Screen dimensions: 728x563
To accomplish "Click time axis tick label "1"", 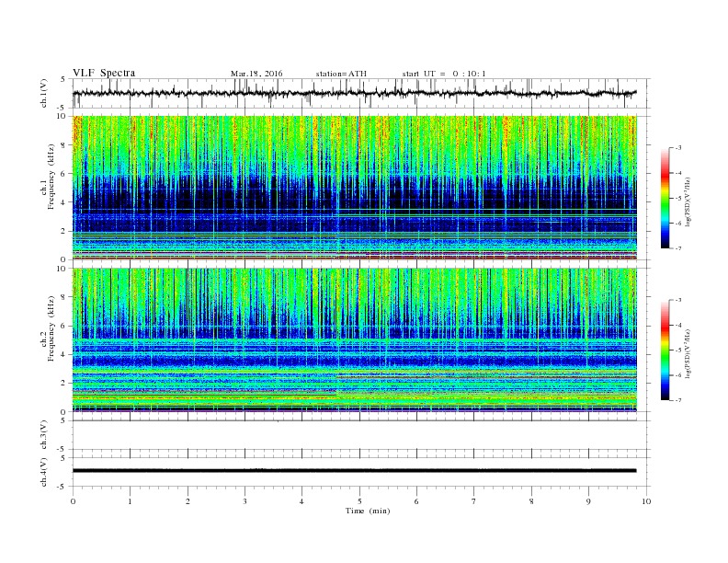I will (x=130, y=501).
